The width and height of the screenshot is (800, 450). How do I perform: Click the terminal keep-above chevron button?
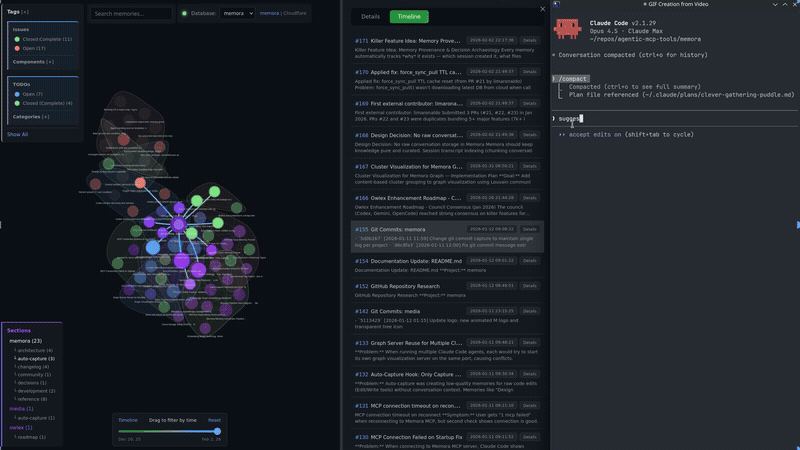785,4
